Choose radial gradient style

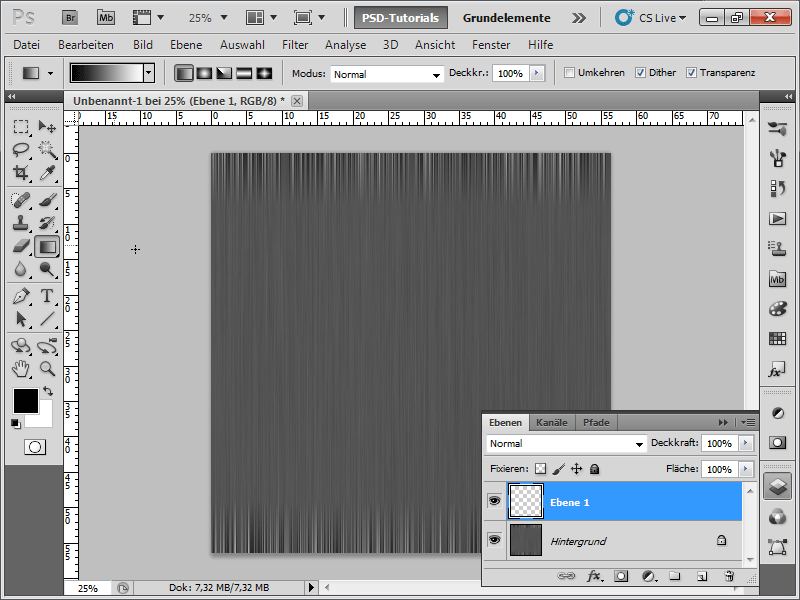pos(204,73)
